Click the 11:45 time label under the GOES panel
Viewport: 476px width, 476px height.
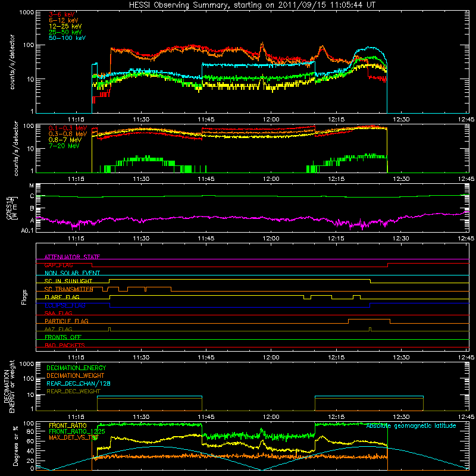206,239
